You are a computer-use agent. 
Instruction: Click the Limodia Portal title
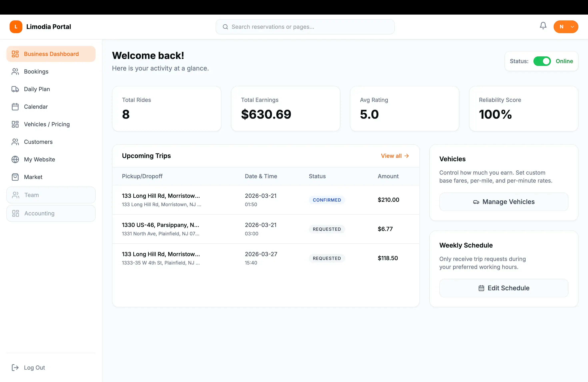point(49,27)
